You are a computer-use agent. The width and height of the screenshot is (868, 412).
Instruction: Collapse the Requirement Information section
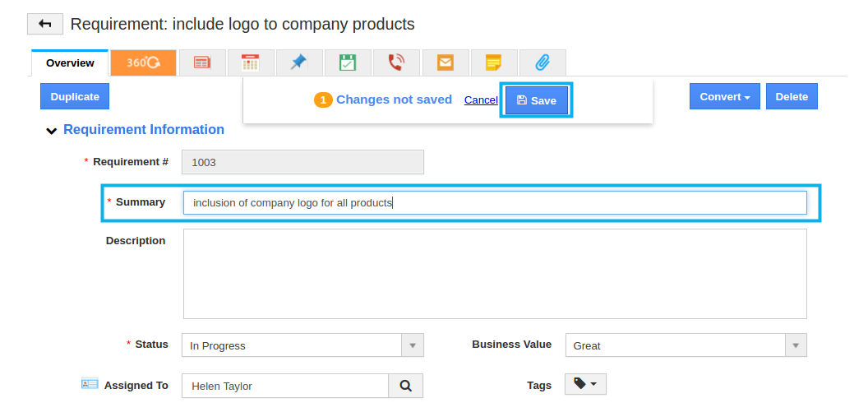point(52,131)
